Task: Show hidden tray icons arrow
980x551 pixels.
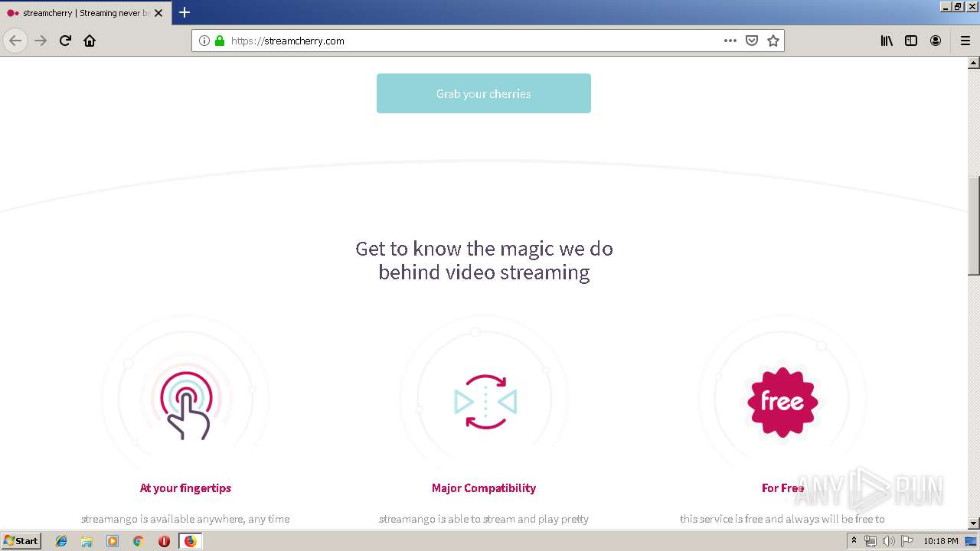Action: coord(854,541)
